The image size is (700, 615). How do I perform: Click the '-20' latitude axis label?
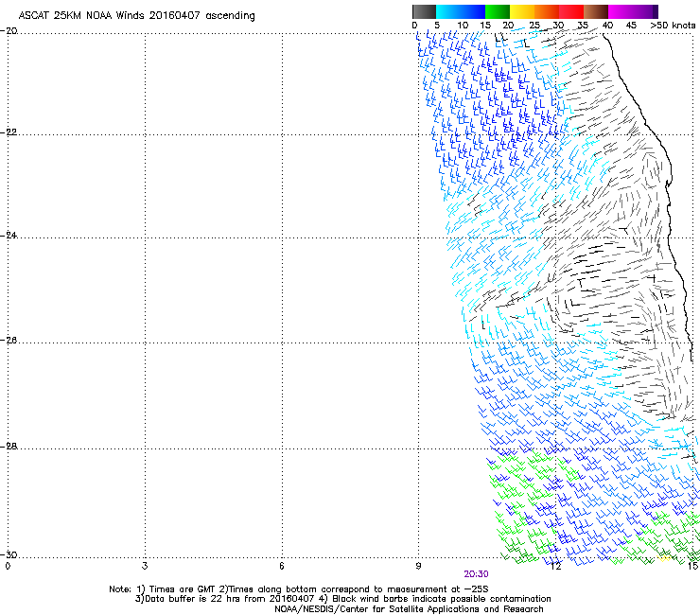pyautogui.click(x=9, y=31)
